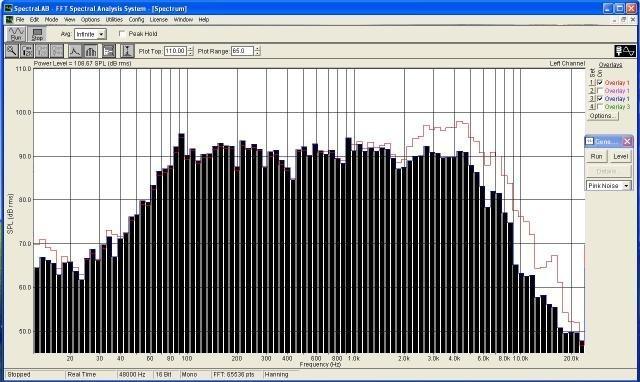Click the third, greyed-out toolbar icon

point(42,51)
